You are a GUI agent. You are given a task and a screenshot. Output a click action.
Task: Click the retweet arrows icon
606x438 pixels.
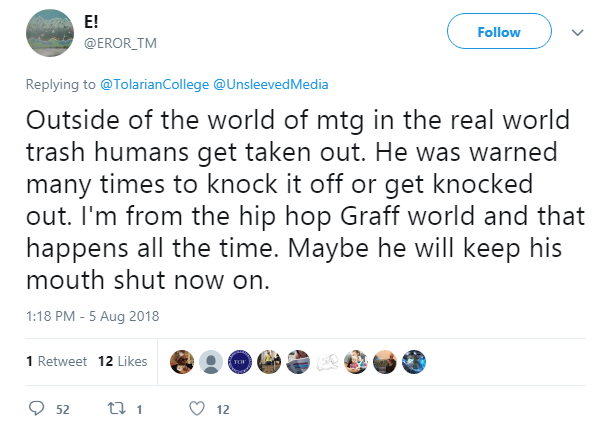(116, 408)
